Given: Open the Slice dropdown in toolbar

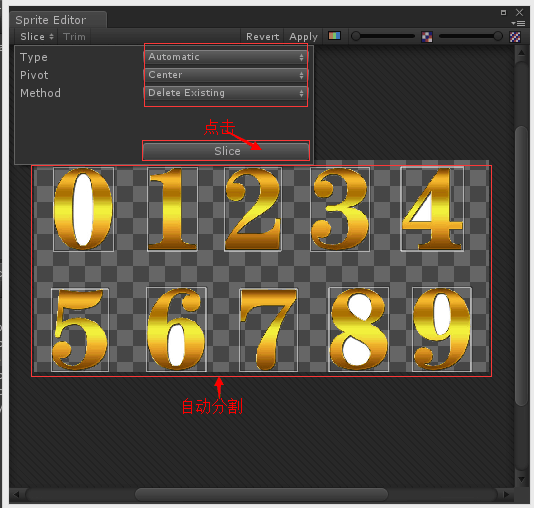Looking at the screenshot, I should point(36,36).
